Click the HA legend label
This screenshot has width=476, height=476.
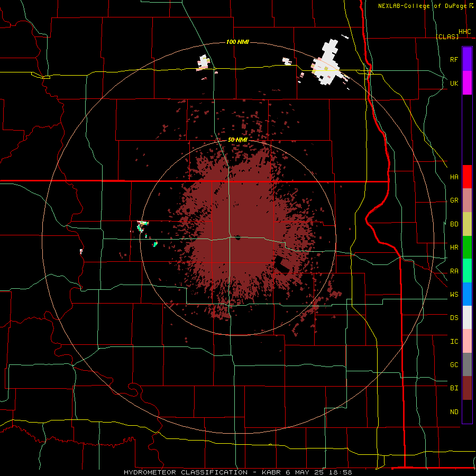454,177
